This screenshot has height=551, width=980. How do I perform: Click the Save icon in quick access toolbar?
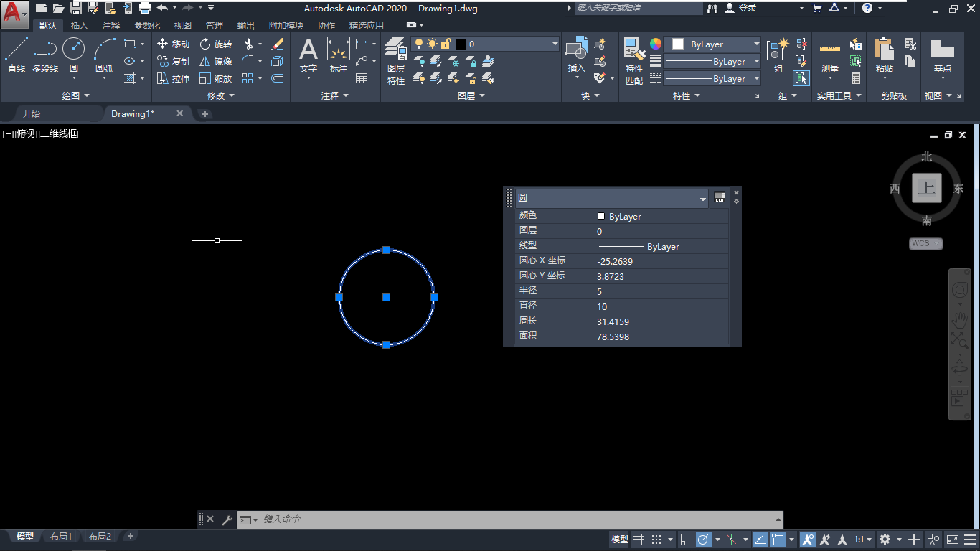click(76, 8)
